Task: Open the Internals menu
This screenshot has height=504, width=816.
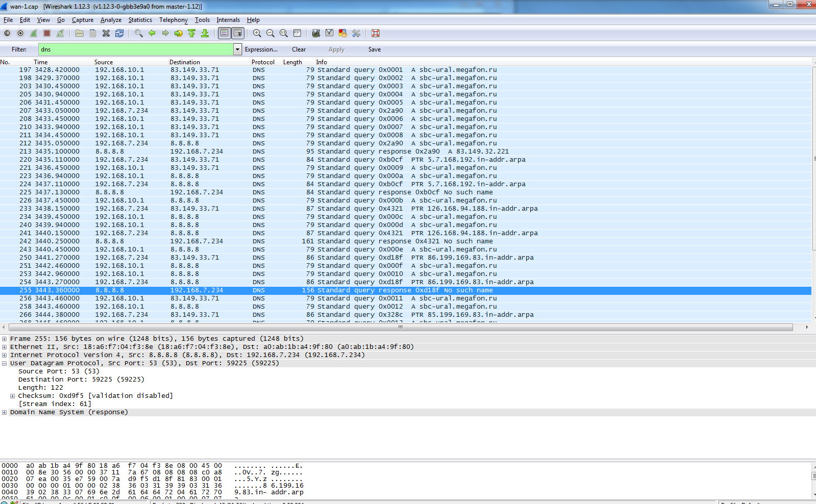Action: coord(228,20)
